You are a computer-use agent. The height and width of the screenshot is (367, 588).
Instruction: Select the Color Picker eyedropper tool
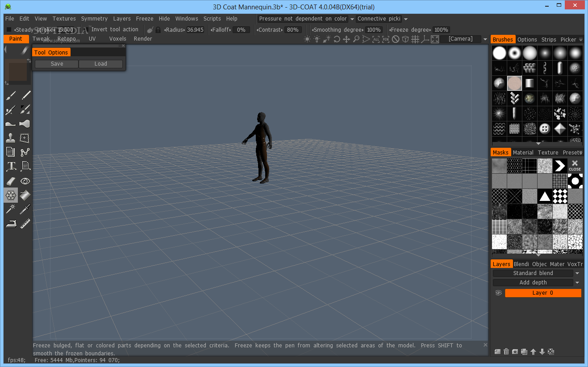pyautogui.click(x=25, y=209)
